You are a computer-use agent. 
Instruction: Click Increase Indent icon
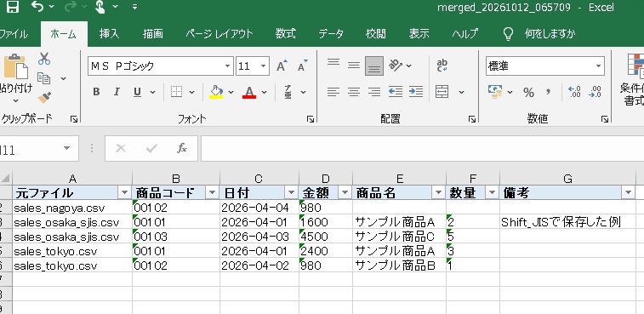coord(416,92)
